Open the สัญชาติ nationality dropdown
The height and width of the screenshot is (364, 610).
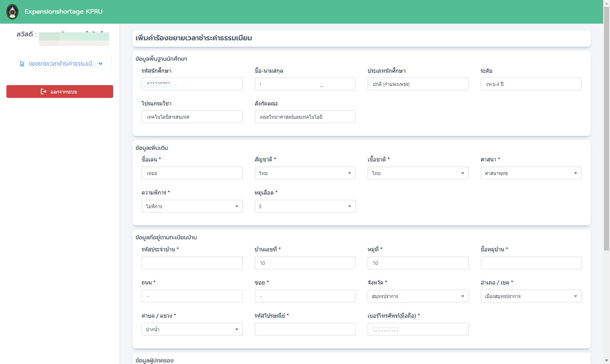pyautogui.click(x=305, y=173)
